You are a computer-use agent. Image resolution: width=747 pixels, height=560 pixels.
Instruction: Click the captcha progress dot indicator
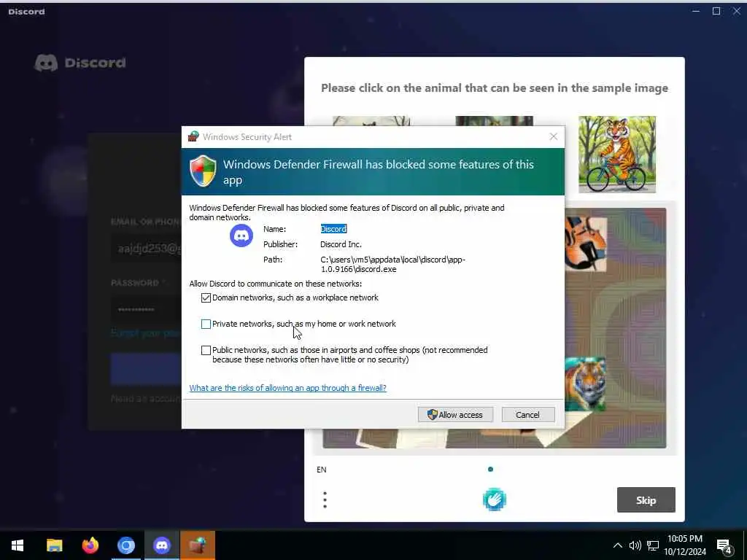[x=490, y=470]
